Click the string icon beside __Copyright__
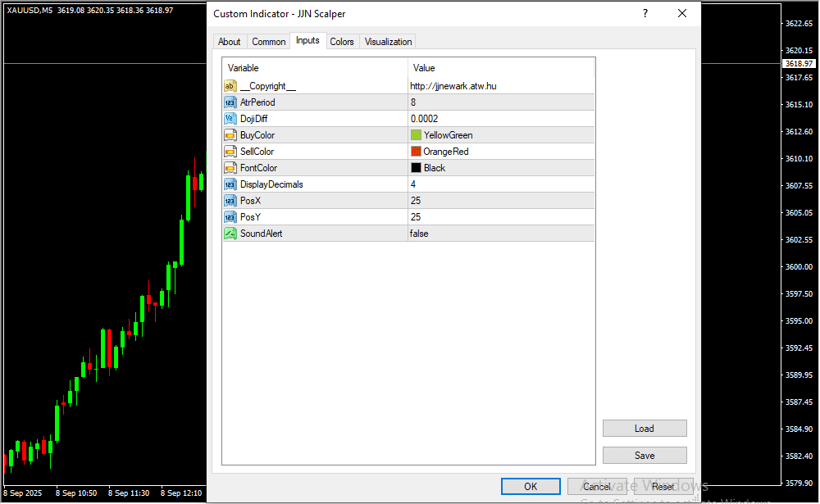This screenshot has height=504, width=820. (230, 86)
